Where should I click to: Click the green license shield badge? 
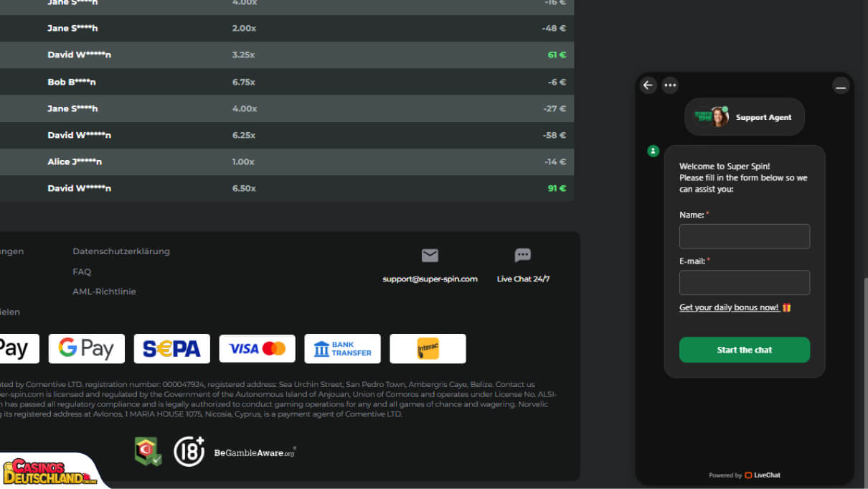[x=148, y=451]
